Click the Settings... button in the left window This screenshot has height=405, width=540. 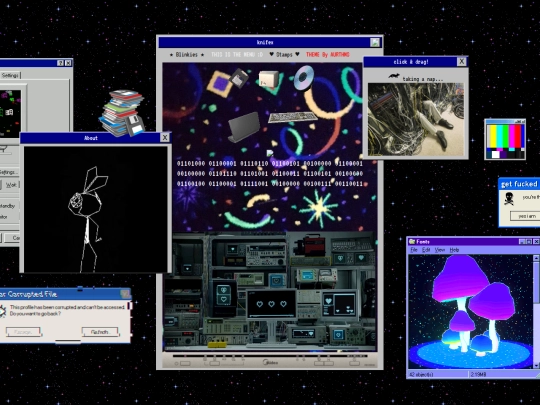(9, 172)
